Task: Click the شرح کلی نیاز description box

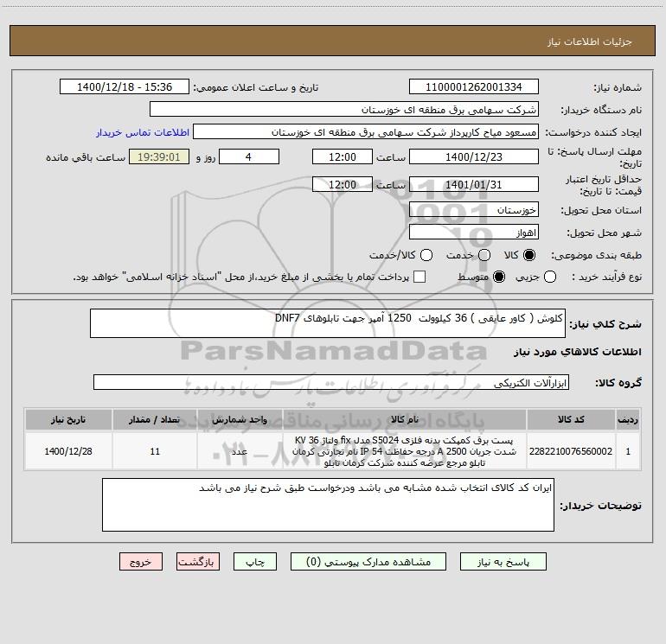Action: [x=328, y=323]
